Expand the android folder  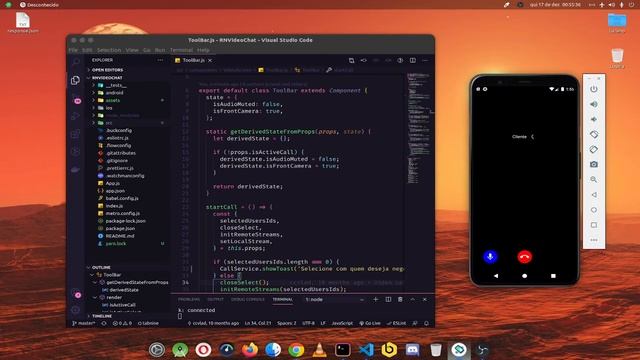pyautogui.click(x=114, y=93)
